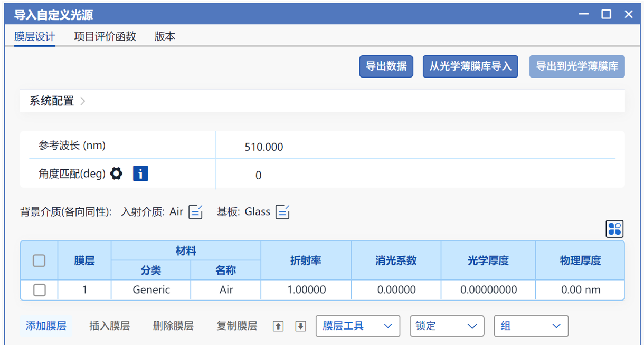Expand the 系统配置 section
Image resolution: width=644 pixels, height=348 pixels.
[x=57, y=101]
